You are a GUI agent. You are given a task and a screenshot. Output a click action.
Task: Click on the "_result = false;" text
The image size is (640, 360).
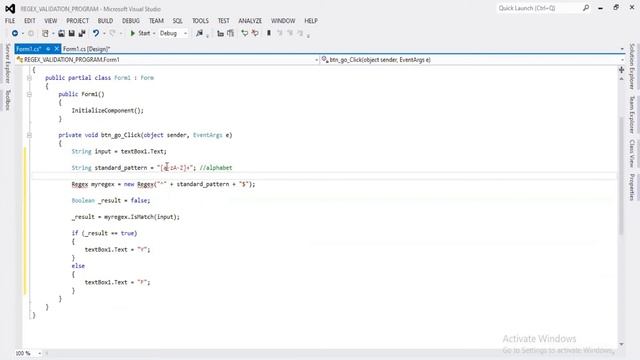[124, 200]
